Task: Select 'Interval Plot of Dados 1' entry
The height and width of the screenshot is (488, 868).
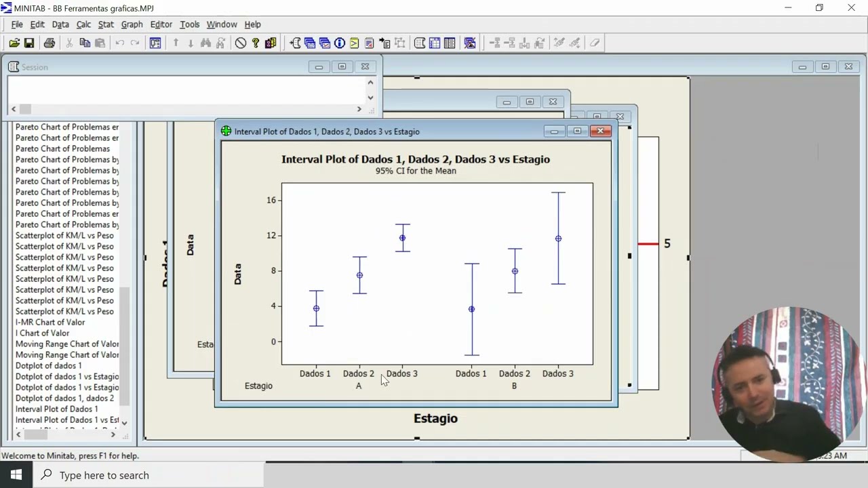Action: point(56,409)
